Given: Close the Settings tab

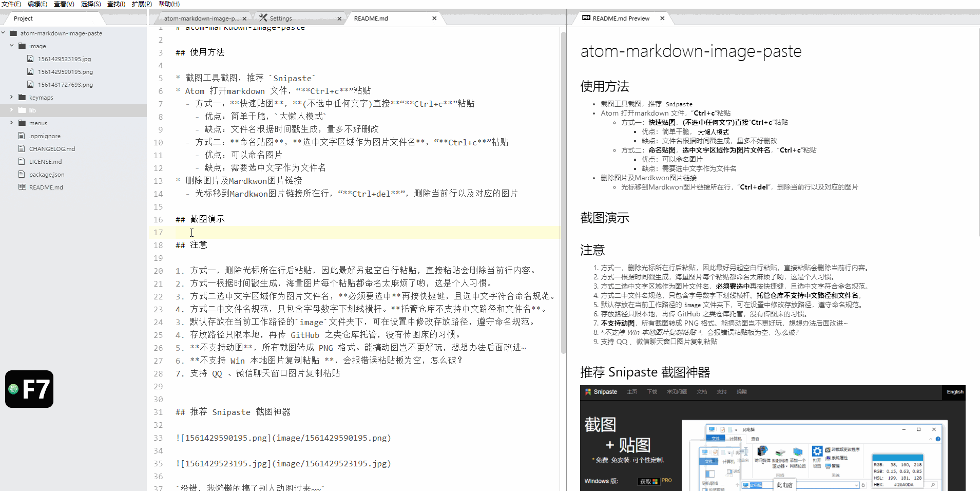Looking at the screenshot, I should pyautogui.click(x=339, y=18).
